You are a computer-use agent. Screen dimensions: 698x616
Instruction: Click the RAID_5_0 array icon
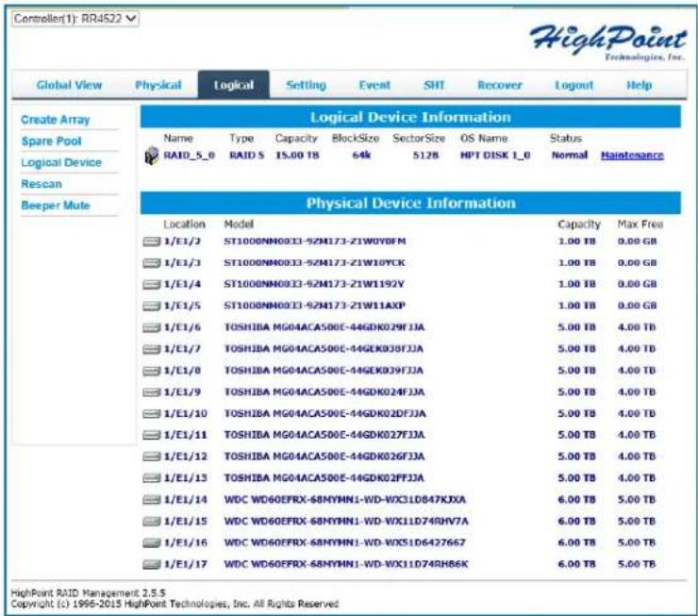click(x=152, y=156)
